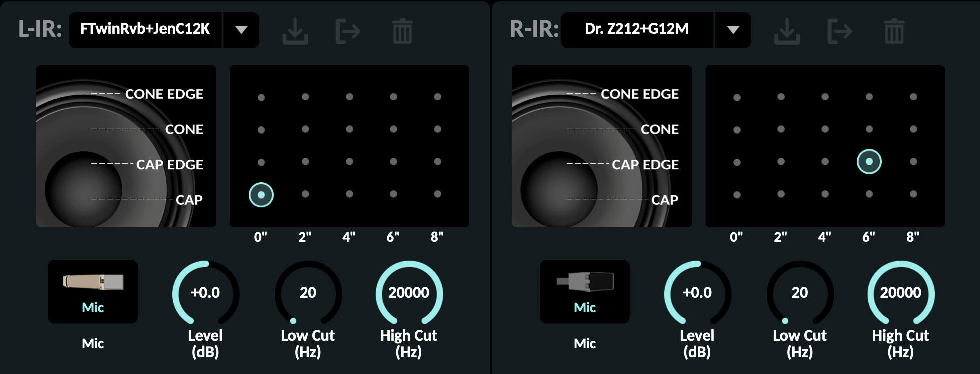The height and width of the screenshot is (374, 980).
Task: Open the Dr. Z212+G12M cabinet name selector
Action: (637, 30)
